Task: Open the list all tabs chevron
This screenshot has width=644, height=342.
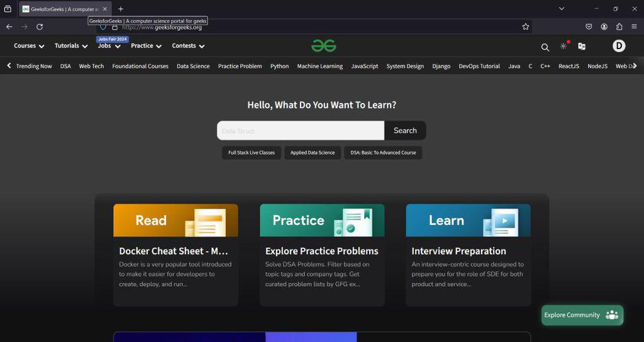Action: 562,9
